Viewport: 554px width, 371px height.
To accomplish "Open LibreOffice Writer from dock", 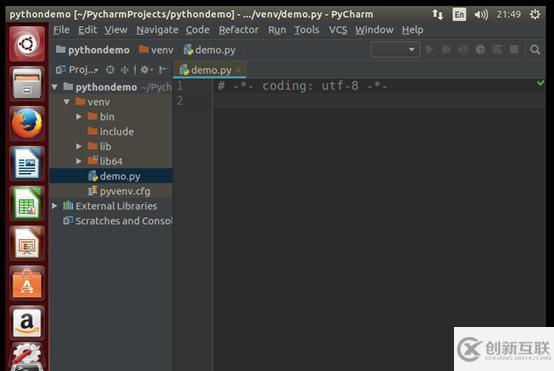I will click(x=27, y=164).
